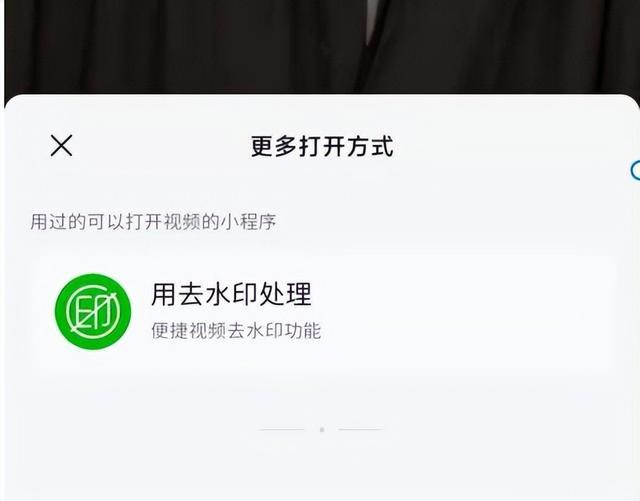Click the line left of the bottom dot
The image size is (640, 501).
coord(282,430)
